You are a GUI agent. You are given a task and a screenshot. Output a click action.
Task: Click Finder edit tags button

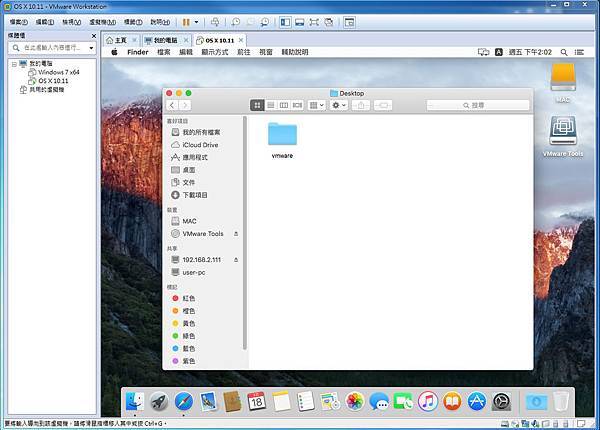tap(383, 105)
